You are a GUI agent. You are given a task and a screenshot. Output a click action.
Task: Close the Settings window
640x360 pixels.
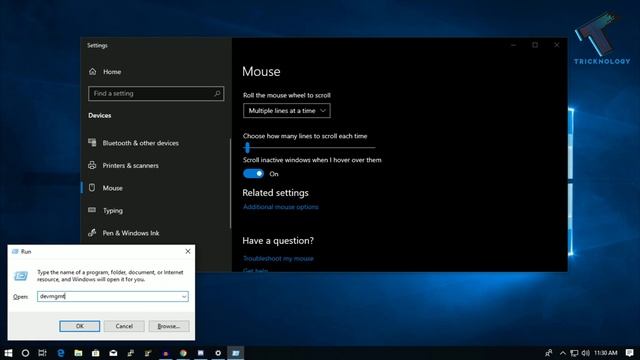[x=557, y=45]
